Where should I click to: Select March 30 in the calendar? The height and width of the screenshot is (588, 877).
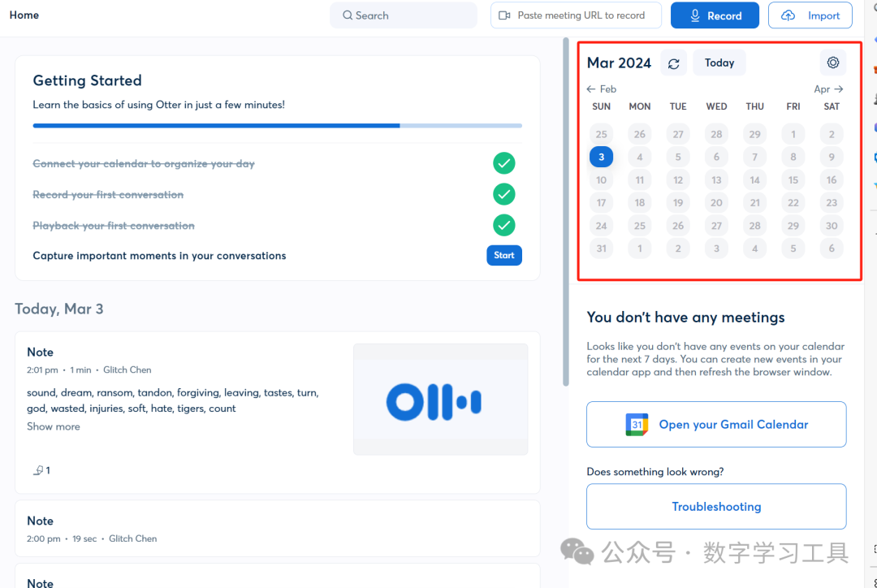pyautogui.click(x=832, y=226)
